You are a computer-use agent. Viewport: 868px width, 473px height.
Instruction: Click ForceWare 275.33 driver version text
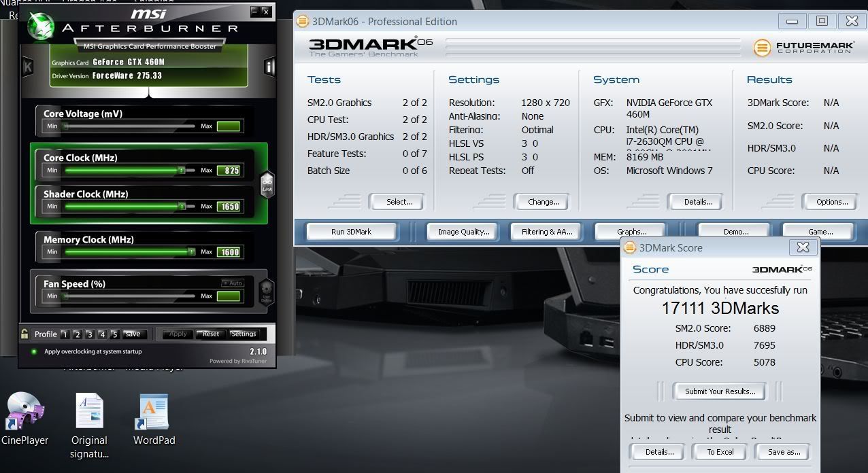coord(127,75)
